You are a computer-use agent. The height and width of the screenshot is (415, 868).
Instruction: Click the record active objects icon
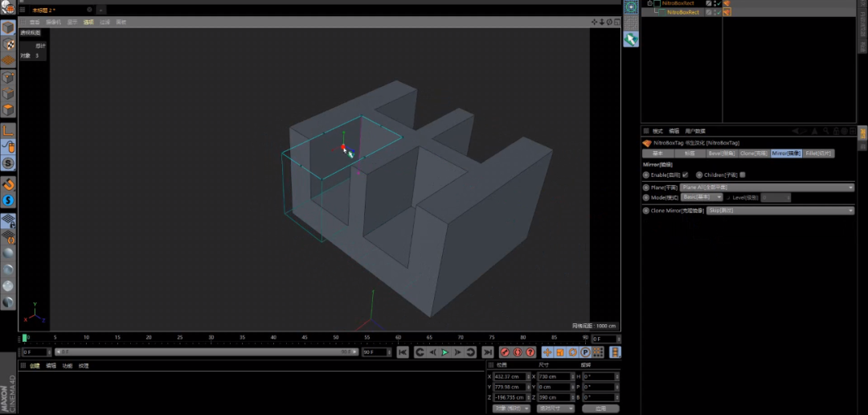pos(505,352)
